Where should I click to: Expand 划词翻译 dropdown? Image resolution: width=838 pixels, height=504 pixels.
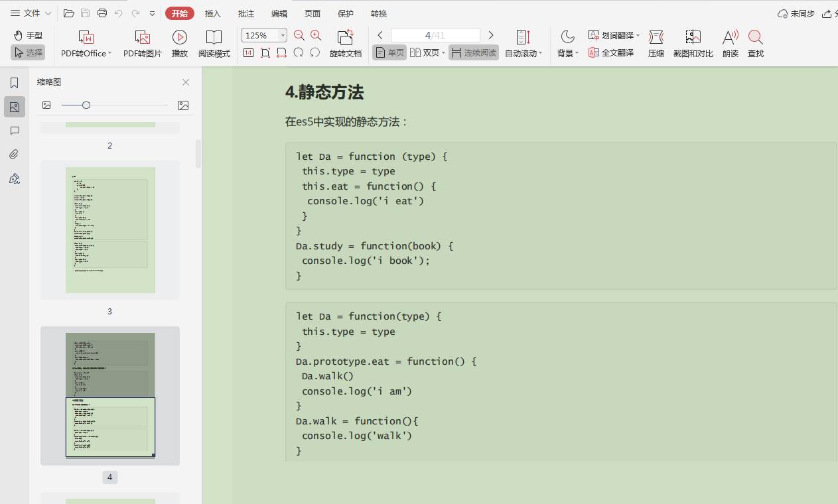pyautogui.click(x=638, y=36)
